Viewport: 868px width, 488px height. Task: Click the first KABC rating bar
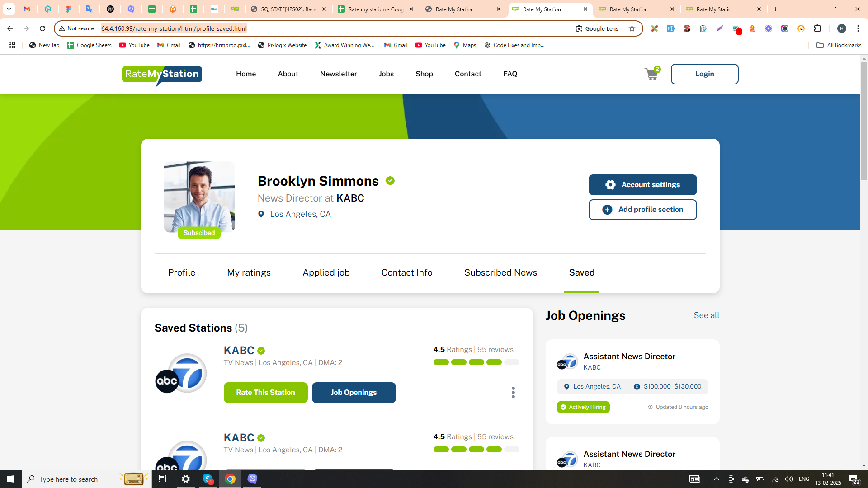click(x=476, y=362)
